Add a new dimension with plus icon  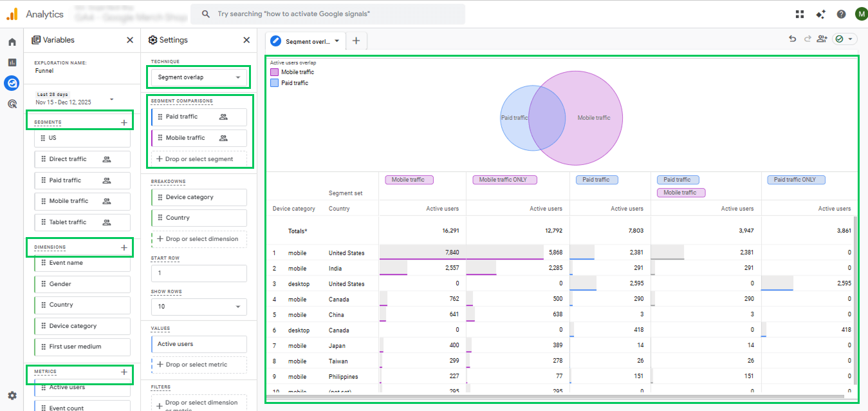pyautogui.click(x=124, y=247)
